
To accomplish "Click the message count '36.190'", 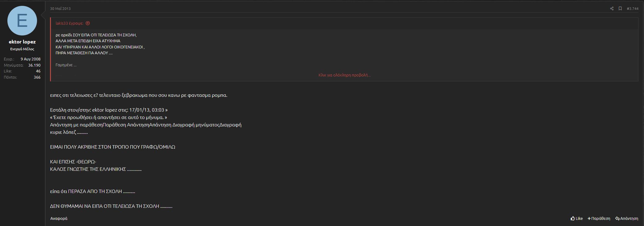I will tap(34, 65).
